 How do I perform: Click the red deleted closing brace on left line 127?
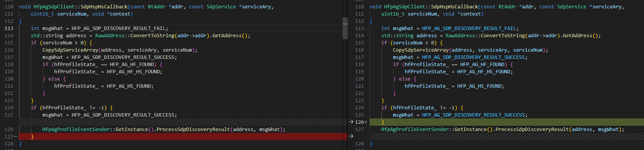pos(32,137)
